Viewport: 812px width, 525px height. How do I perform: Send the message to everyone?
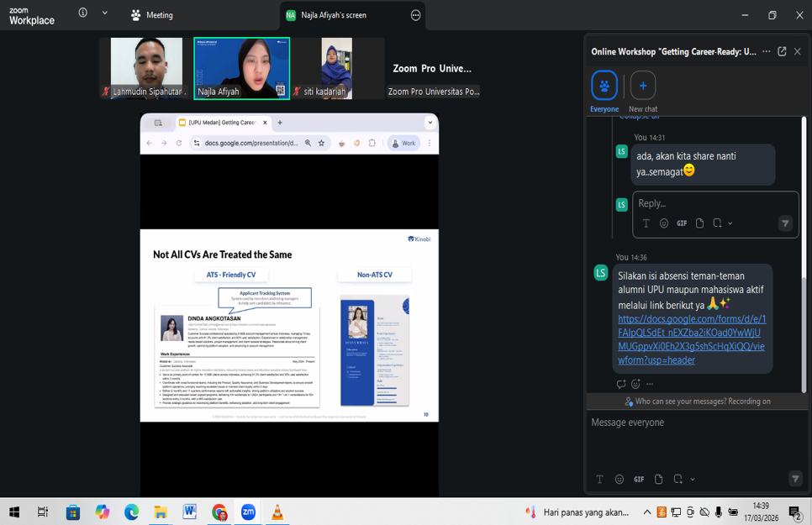tap(794, 479)
